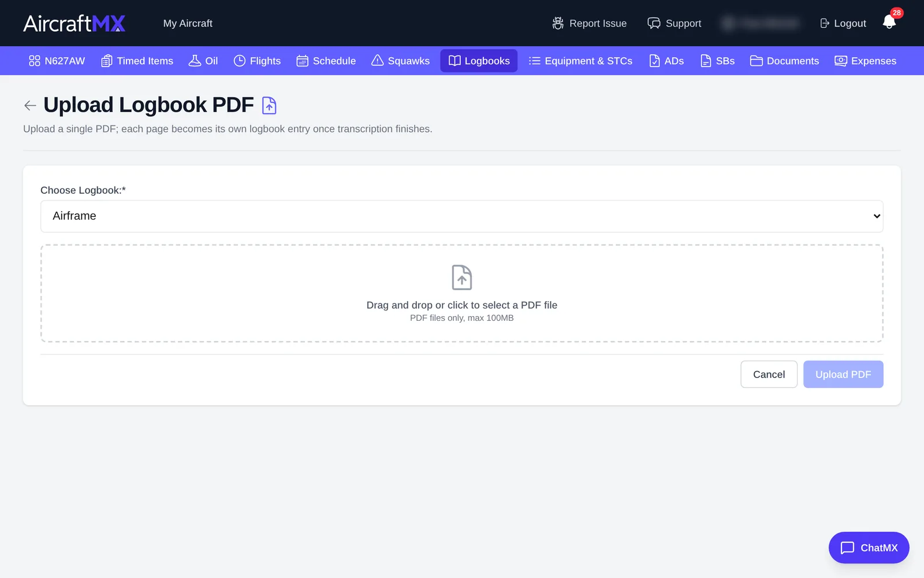Click the Cancel button
Screen dimensions: 924x578
coord(769,374)
